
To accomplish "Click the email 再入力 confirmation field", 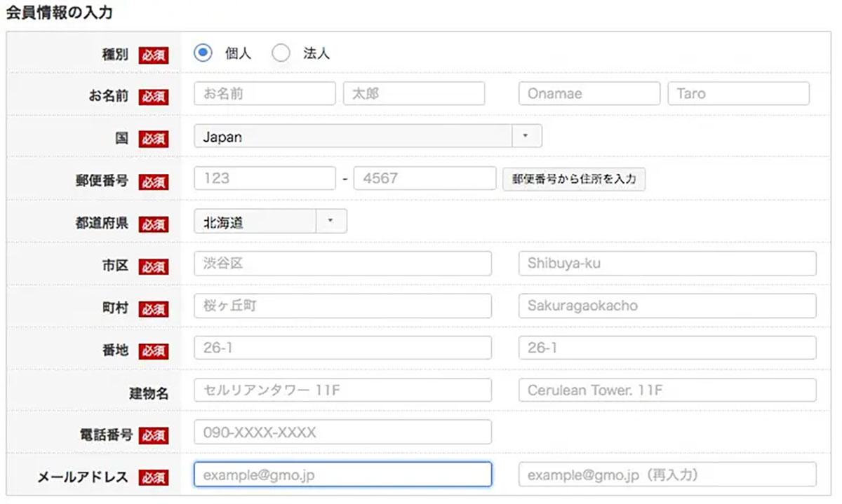I will (667, 475).
